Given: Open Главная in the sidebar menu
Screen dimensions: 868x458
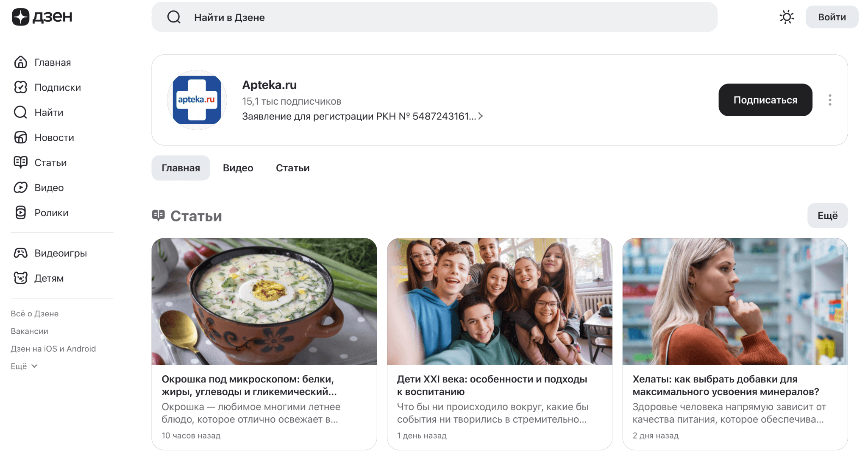Looking at the screenshot, I should tap(53, 62).
